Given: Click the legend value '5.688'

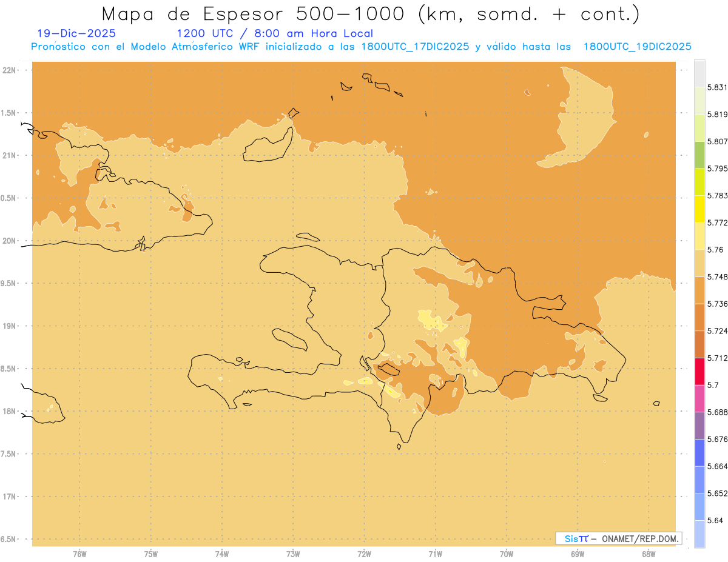Looking at the screenshot, I should [717, 412].
